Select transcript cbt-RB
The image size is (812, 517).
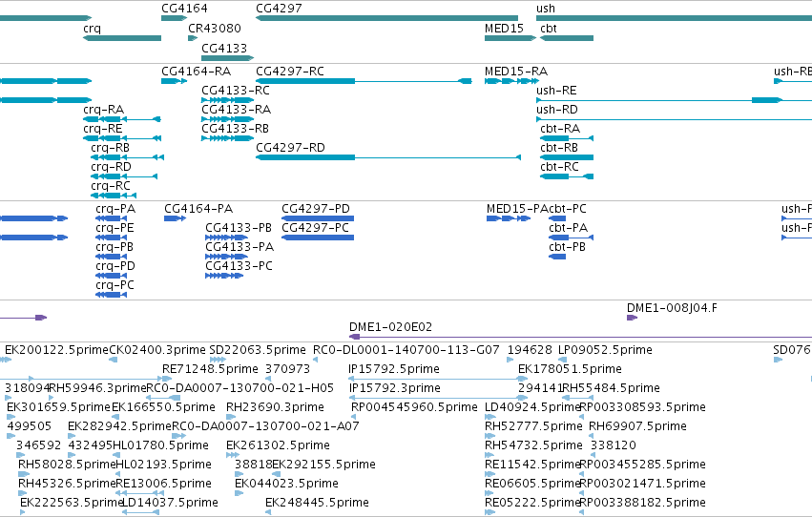(559, 148)
